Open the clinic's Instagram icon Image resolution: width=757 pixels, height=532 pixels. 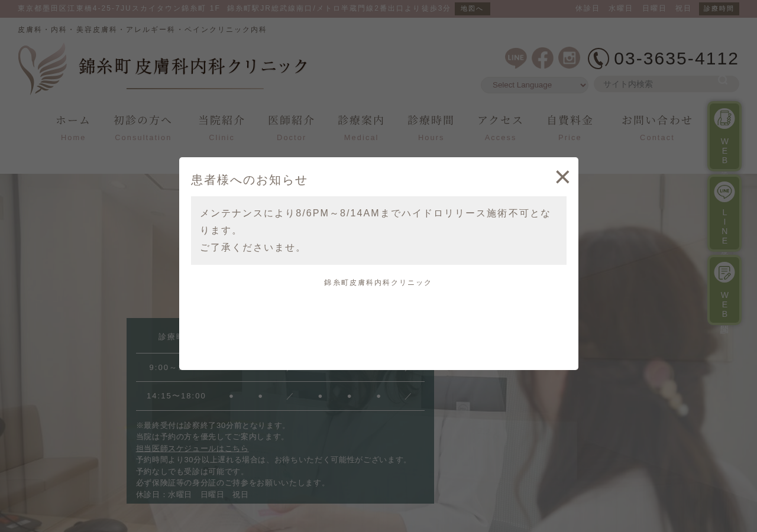click(569, 58)
